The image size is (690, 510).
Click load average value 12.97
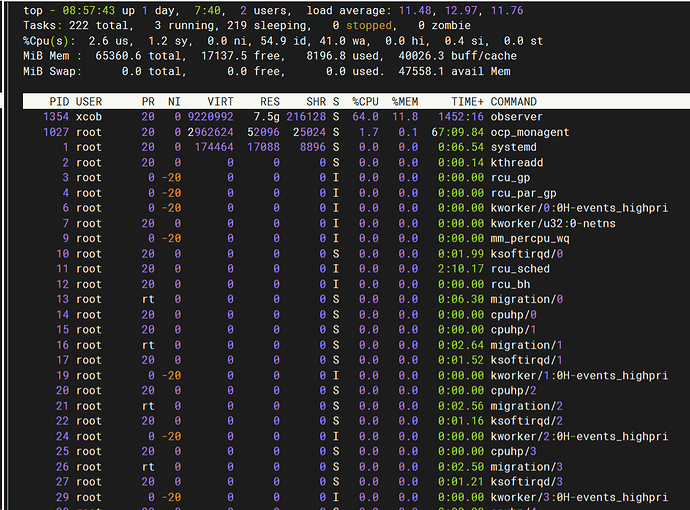coord(461,11)
